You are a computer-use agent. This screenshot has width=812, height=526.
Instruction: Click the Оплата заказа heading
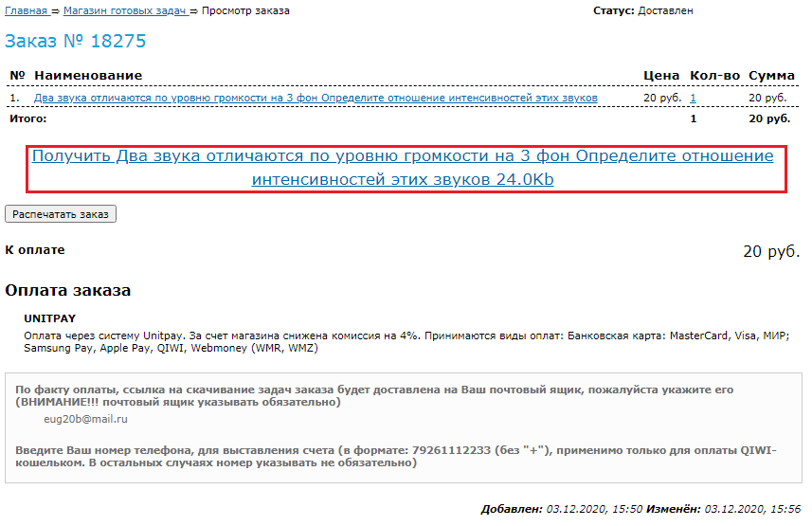[x=68, y=290]
